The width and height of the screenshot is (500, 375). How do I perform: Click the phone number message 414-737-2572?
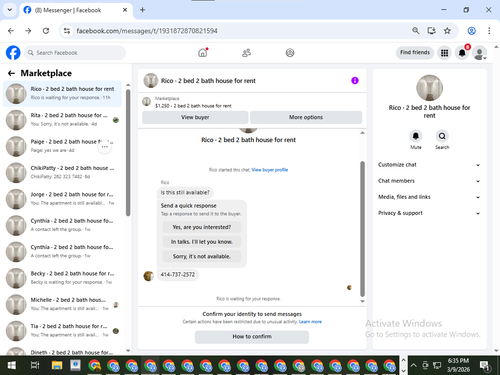(178, 275)
